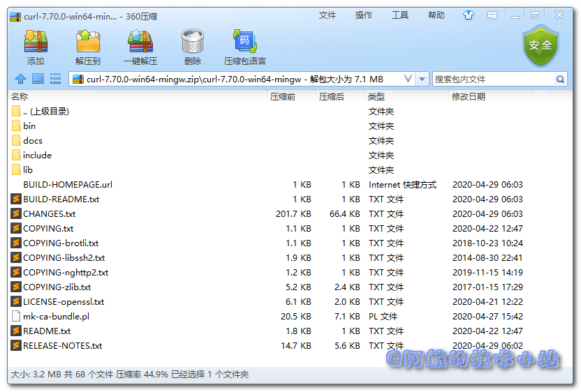Screen dimensions: 581x392
Task: Click the 20.5 KB size of mk-ca-bundle.pl
Action: pos(295,316)
